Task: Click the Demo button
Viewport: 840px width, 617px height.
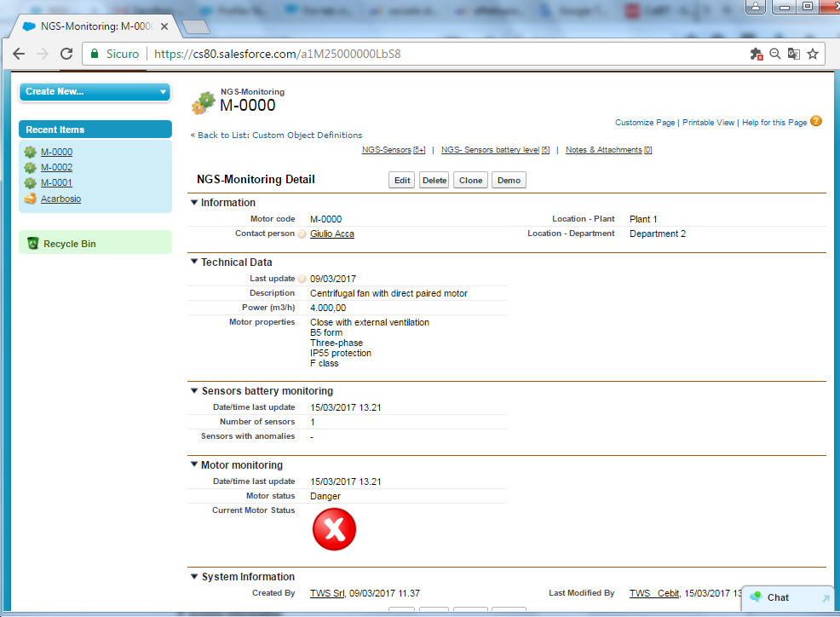Action: (509, 180)
